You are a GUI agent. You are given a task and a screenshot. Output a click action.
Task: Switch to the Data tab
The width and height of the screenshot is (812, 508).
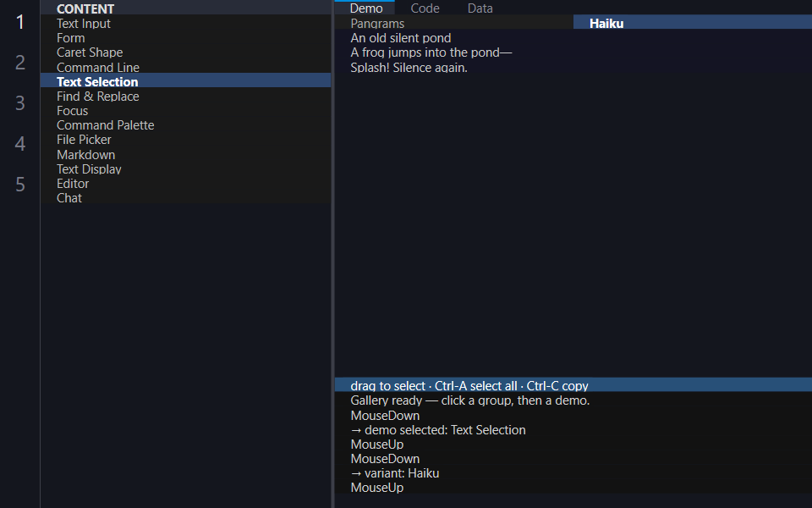point(480,8)
